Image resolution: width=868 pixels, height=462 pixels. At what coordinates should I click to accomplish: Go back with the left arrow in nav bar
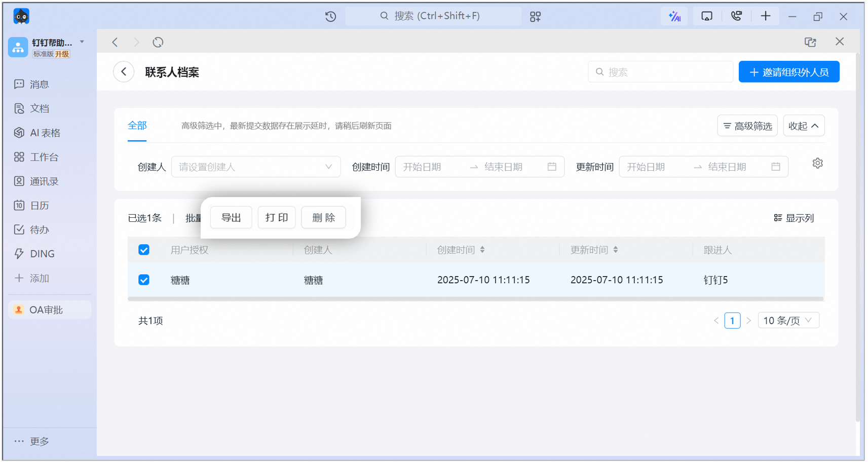115,42
